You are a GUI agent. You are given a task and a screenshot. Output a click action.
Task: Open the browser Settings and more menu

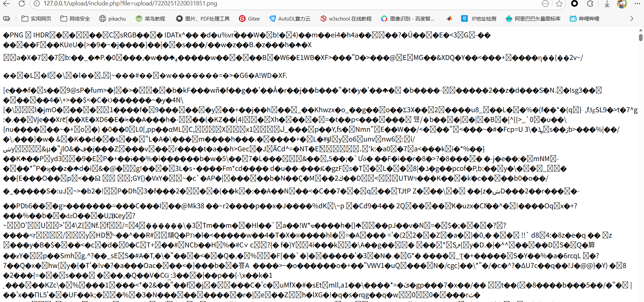pos(637,3)
